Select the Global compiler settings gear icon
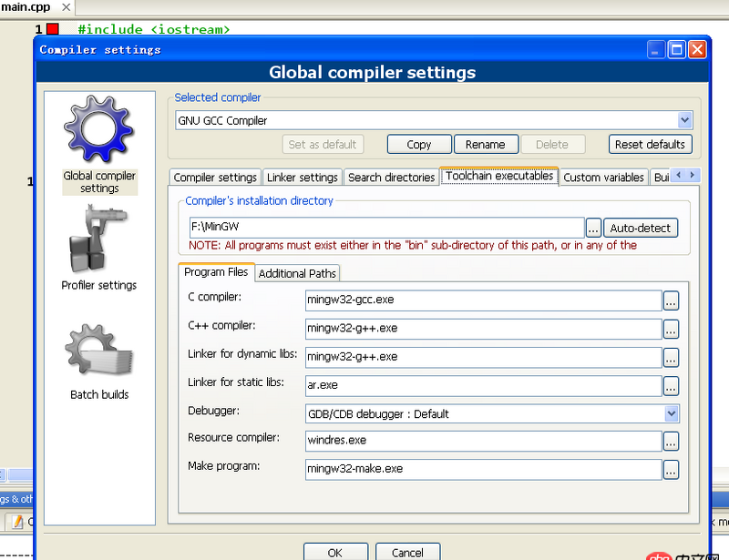Screen dimensions: 729x560 click(99, 128)
